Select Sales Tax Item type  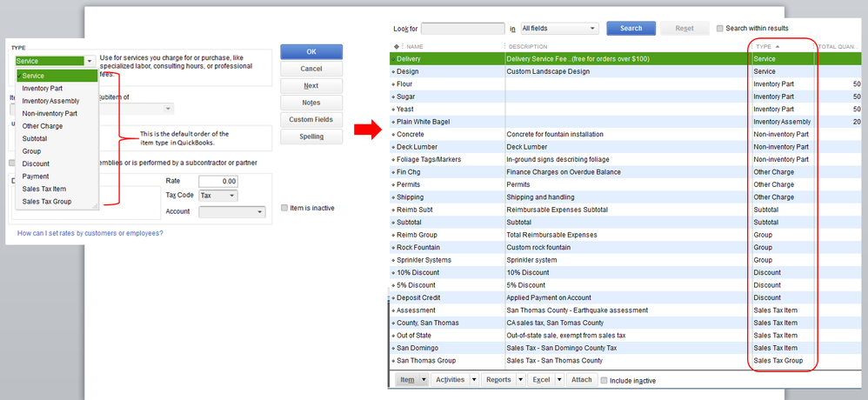point(57,190)
